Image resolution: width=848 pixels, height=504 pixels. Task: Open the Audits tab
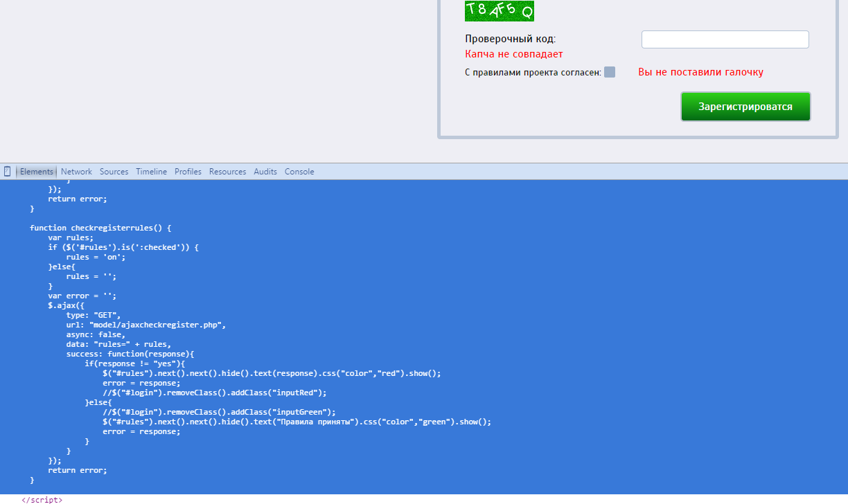(265, 172)
